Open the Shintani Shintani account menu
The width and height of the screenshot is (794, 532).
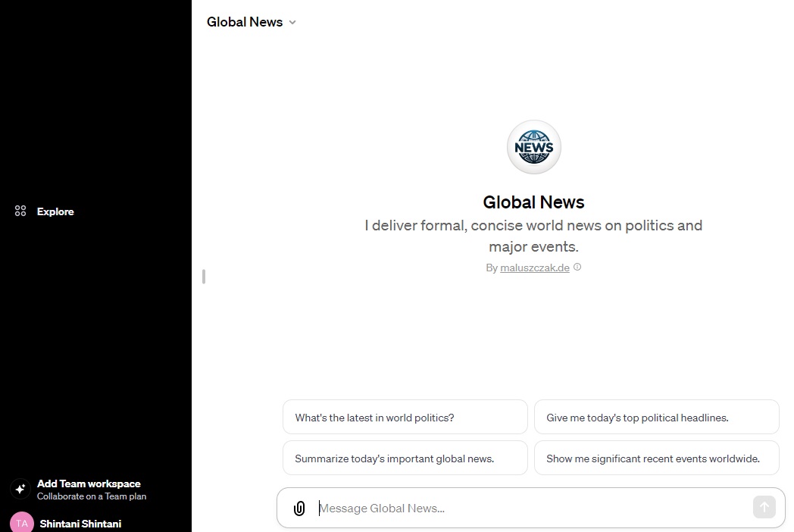80,524
